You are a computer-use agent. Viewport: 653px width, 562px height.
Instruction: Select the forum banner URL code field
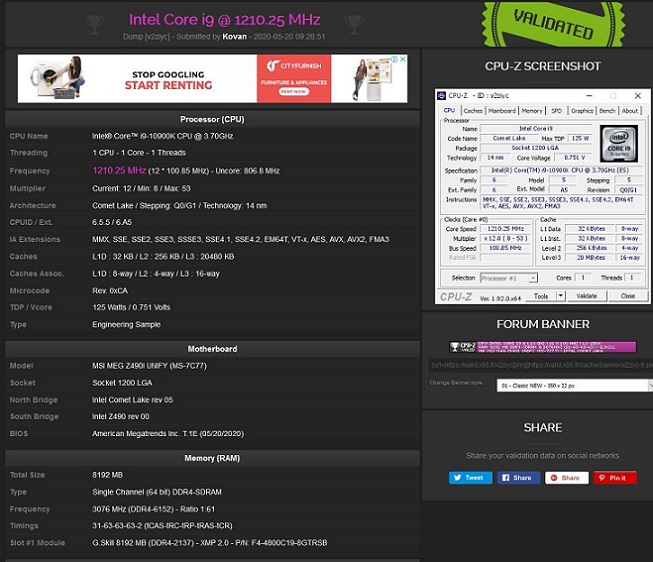(x=541, y=365)
